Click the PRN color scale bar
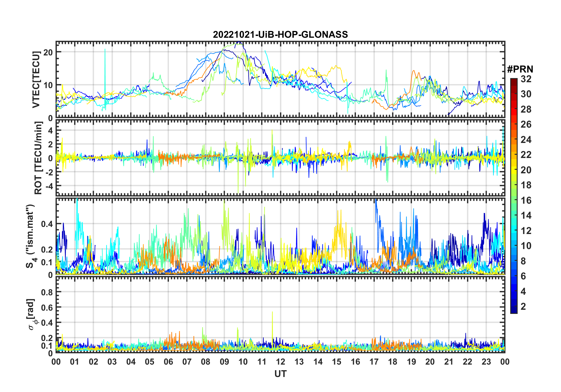The image size is (561, 392). [514, 196]
